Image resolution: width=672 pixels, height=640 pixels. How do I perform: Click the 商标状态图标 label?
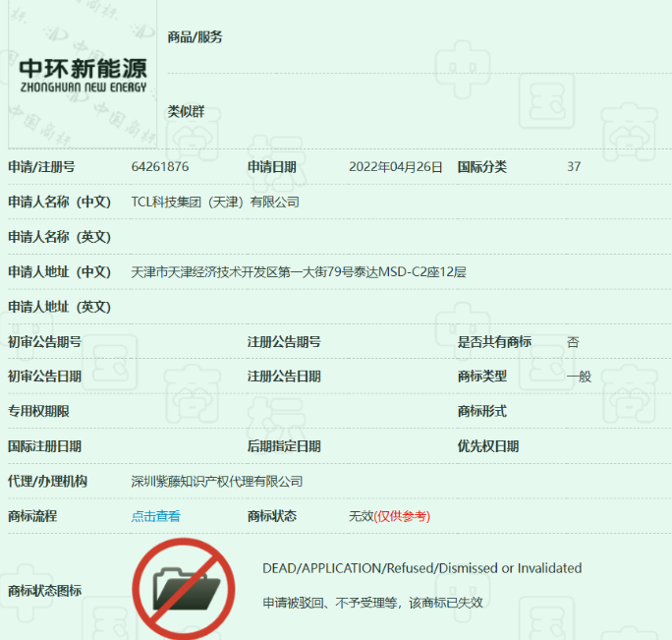(x=44, y=591)
